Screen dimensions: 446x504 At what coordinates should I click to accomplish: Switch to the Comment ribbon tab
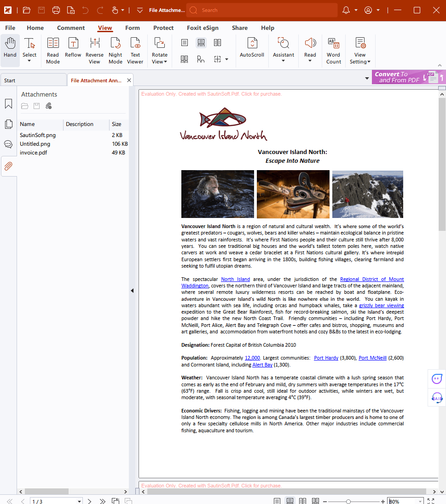coord(71,28)
